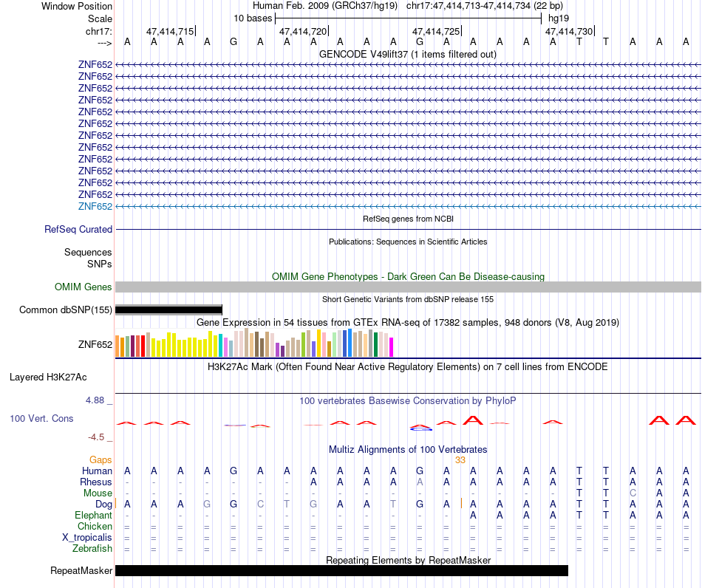Image resolution: width=702 pixels, height=588 pixels.
Task: Click the -4.5 conservation lower limit value
Action: point(96,437)
